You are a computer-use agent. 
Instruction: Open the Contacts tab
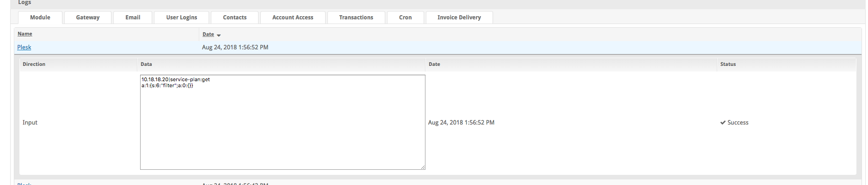pyautogui.click(x=234, y=18)
